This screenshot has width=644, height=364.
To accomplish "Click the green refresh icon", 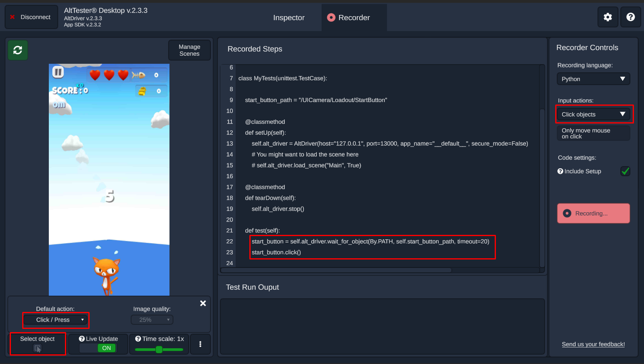I will point(18,50).
